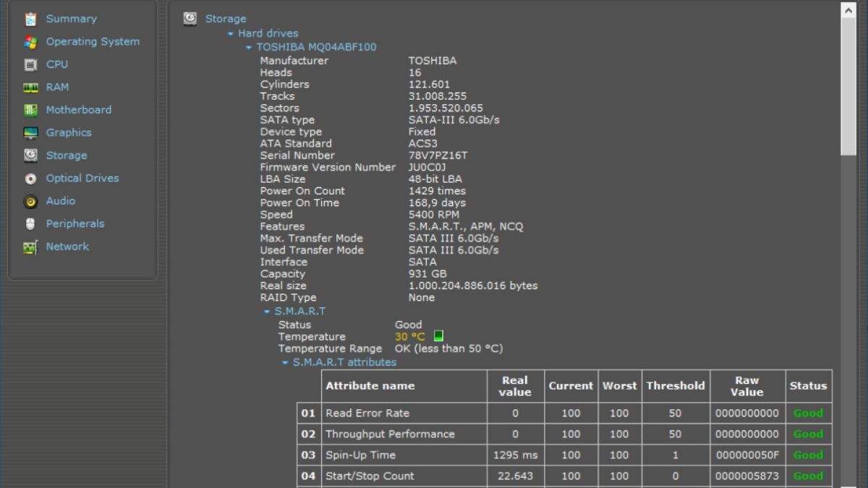
Task: Click Good status for Spin-Up Time
Action: point(808,455)
